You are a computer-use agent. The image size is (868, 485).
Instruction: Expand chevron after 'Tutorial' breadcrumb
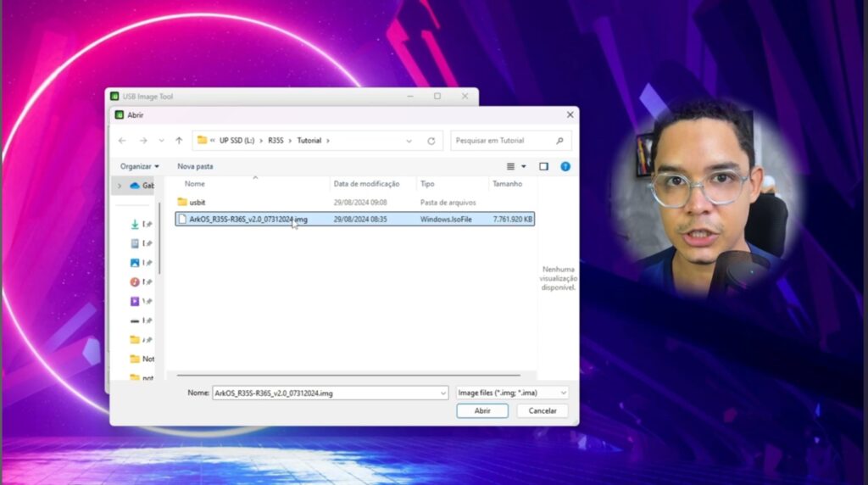click(328, 141)
